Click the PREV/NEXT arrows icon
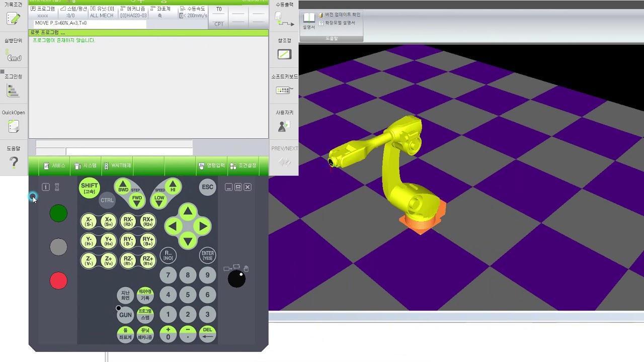 click(x=284, y=162)
